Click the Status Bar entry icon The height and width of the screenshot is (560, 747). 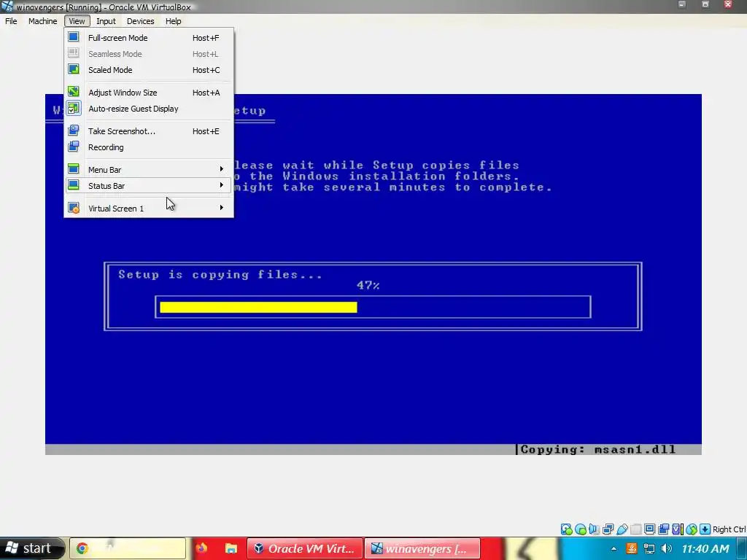[x=74, y=185]
